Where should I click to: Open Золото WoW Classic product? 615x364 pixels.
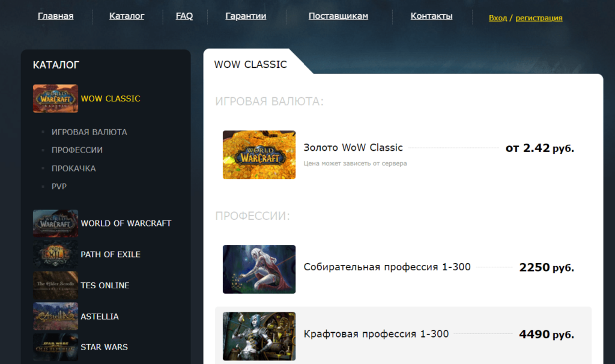pyautogui.click(x=353, y=148)
